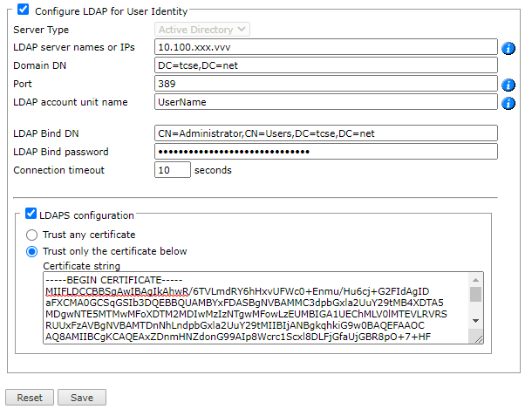Click the Connection timeout seconds box
The height and width of the screenshot is (409, 532).
click(x=172, y=170)
